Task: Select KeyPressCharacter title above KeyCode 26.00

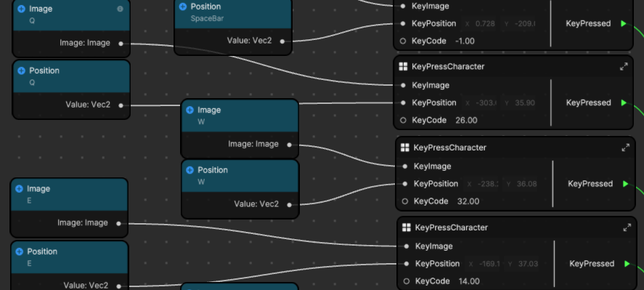Action: pos(448,67)
